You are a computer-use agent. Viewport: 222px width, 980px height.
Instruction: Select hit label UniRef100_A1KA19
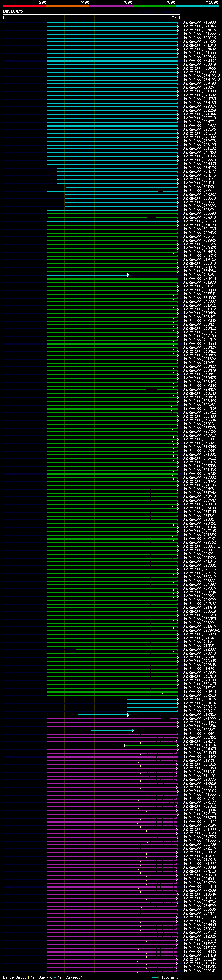pyautogui.click(x=199, y=783)
